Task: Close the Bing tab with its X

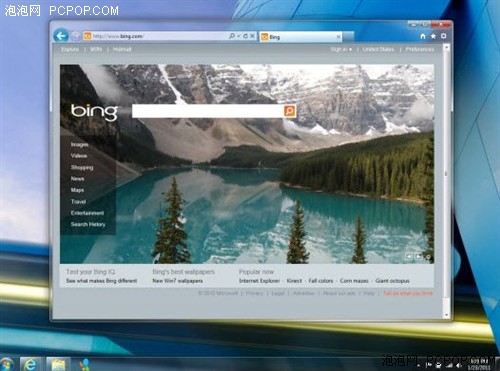Action: click(338, 37)
